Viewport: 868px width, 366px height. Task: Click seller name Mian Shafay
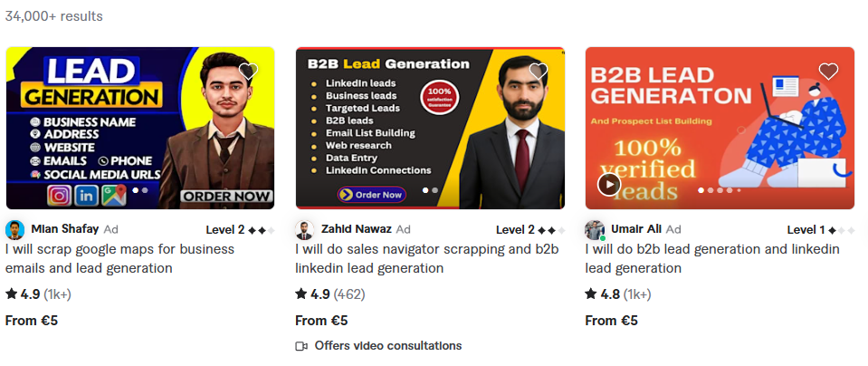pyautogui.click(x=65, y=228)
